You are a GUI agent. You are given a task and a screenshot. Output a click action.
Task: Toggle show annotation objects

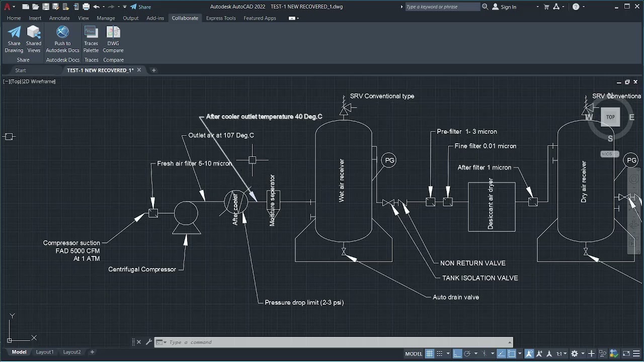pos(529,354)
